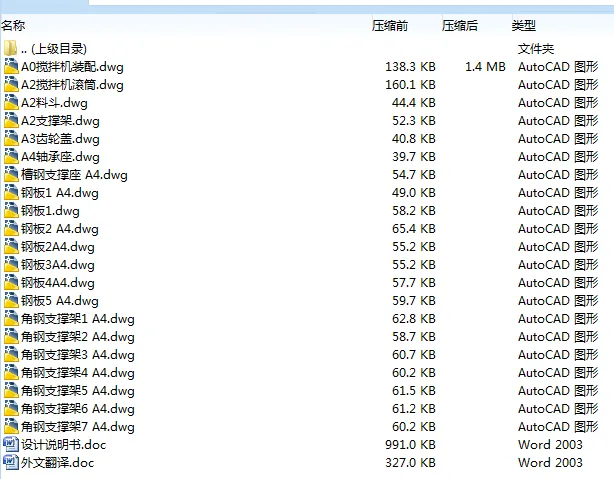The image size is (614, 479).
Task: Select the 角钢支撑架7 A4.dwg file name
Action: (x=78, y=427)
